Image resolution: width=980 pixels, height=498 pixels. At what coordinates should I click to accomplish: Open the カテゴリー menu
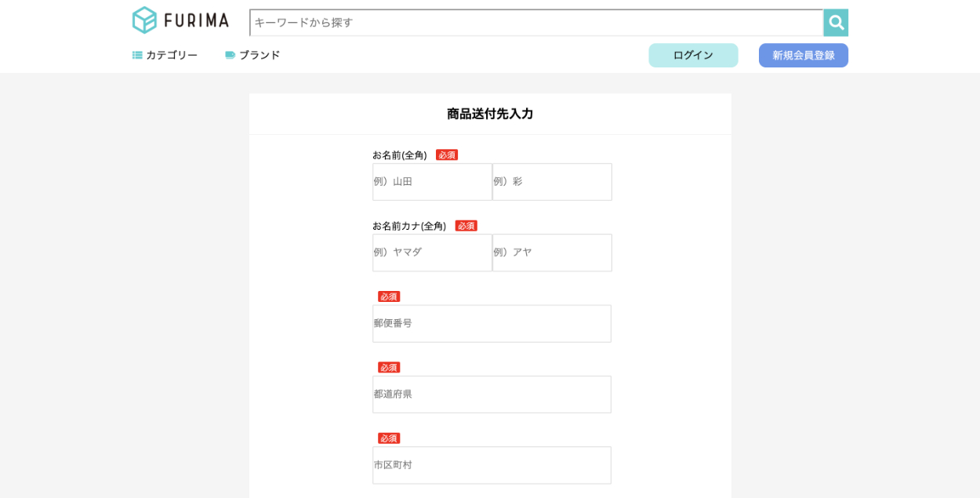pyautogui.click(x=171, y=55)
